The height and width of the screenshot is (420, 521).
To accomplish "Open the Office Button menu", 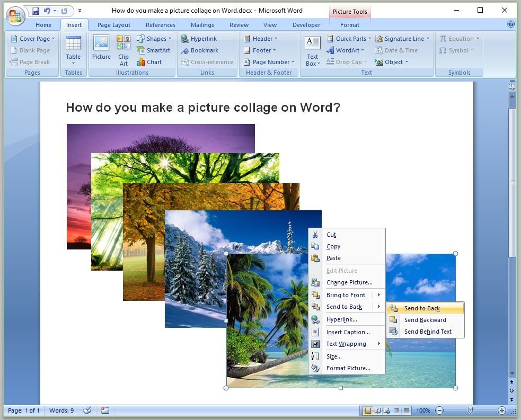I will pyautogui.click(x=15, y=15).
